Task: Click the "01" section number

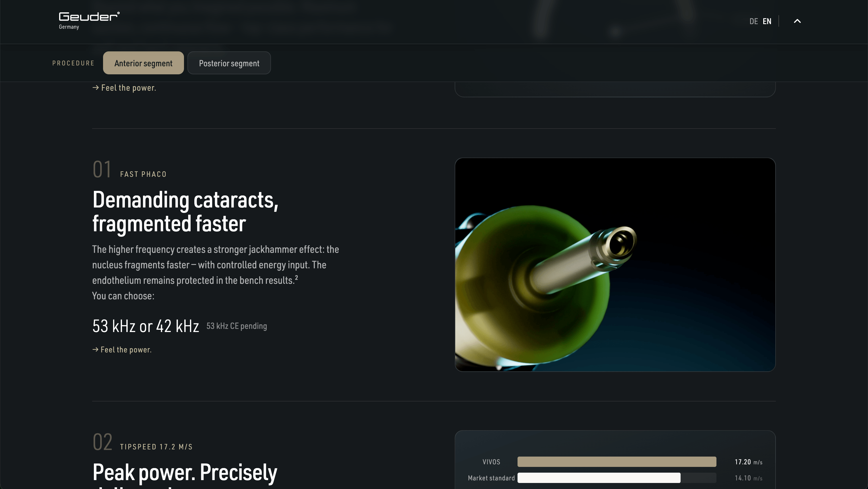Action: pos(102,169)
